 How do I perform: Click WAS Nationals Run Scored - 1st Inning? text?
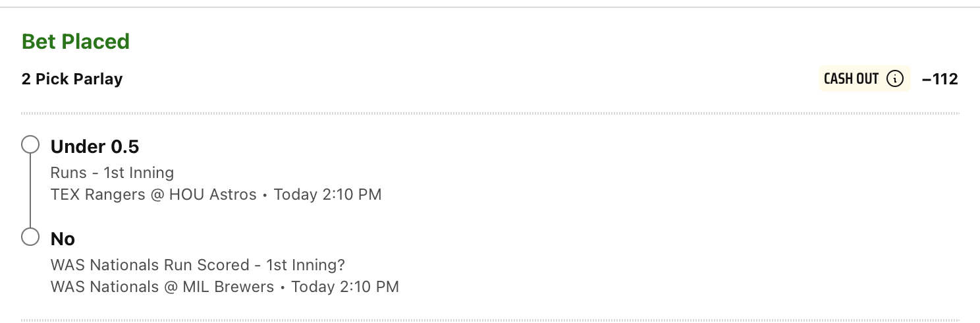[x=198, y=265]
